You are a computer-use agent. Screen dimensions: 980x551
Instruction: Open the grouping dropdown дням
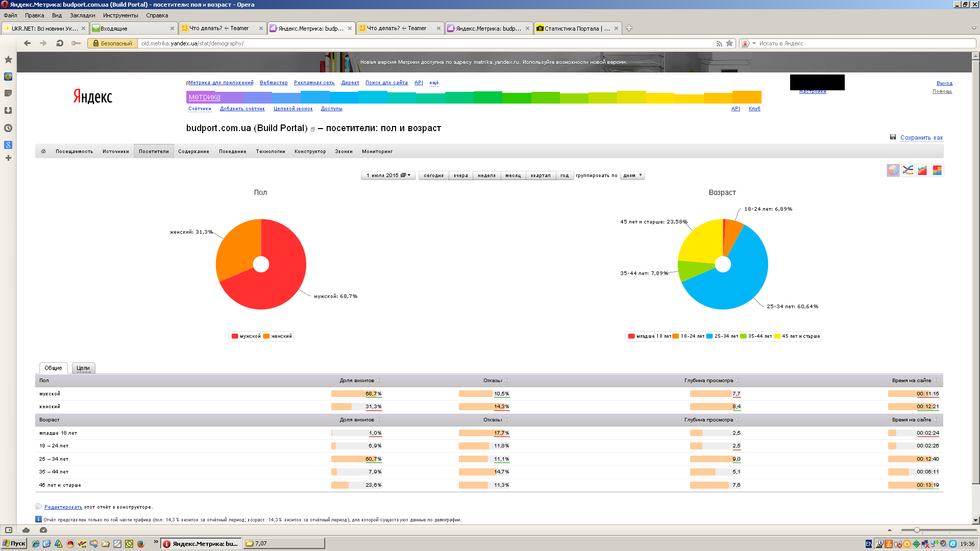pos(632,176)
